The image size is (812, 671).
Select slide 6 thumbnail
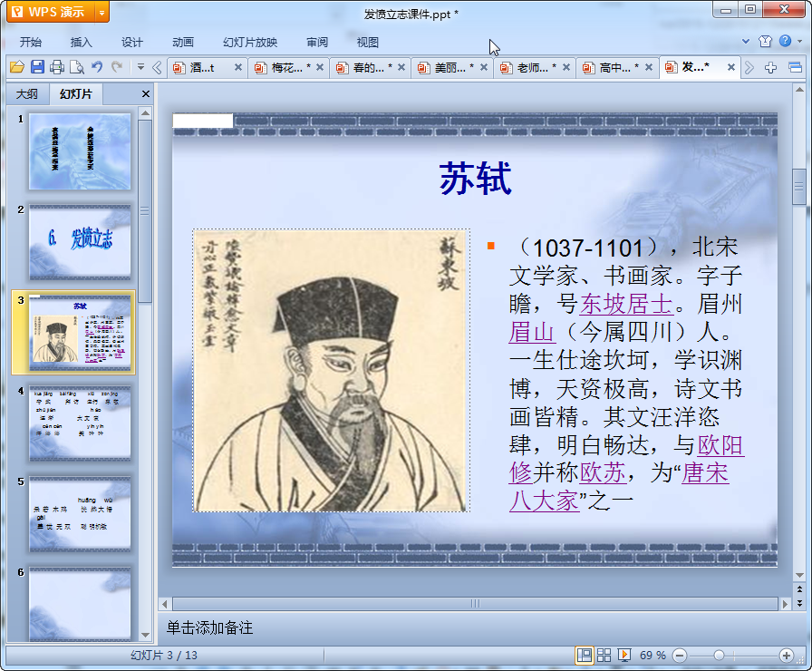[80, 604]
